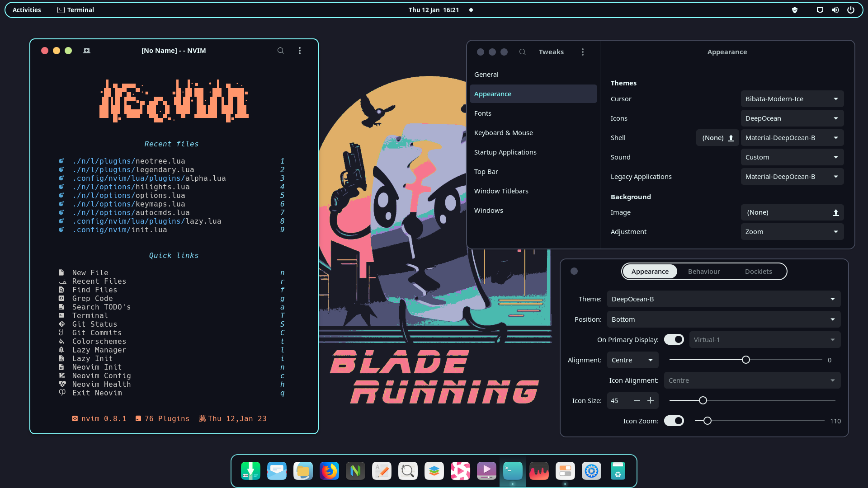Image resolution: width=868 pixels, height=488 pixels.
Task: Launch the purple video player in the dock
Action: 486,471
